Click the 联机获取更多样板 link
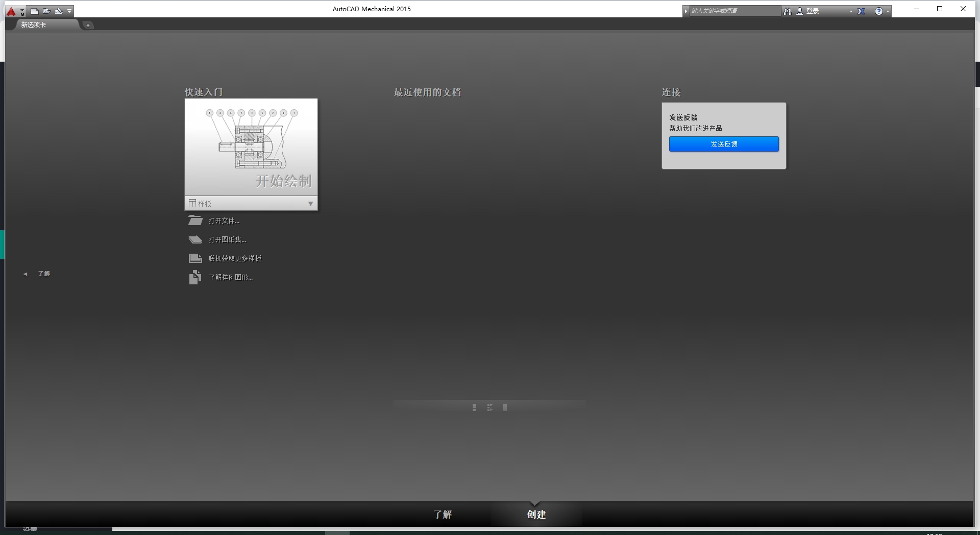The width and height of the screenshot is (980, 535). click(x=235, y=258)
